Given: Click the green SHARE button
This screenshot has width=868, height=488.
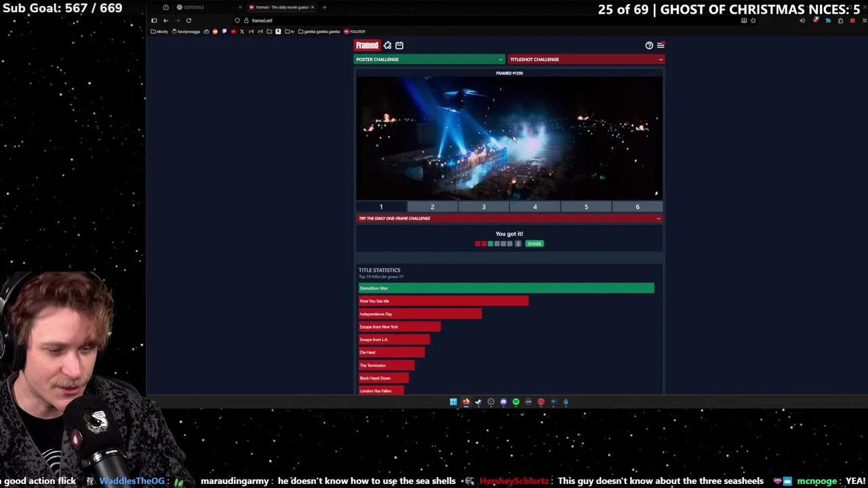Looking at the screenshot, I should (x=534, y=243).
